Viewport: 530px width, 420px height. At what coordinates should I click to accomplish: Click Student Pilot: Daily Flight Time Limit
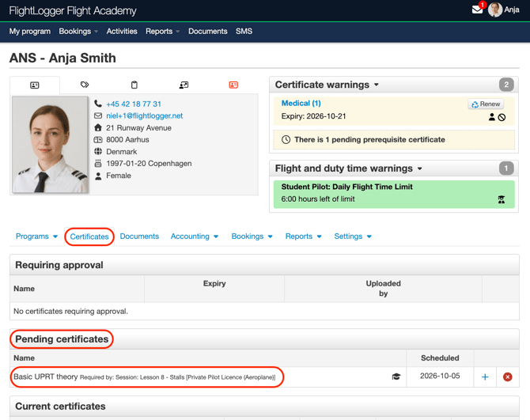pyautogui.click(x=346, y=187)
